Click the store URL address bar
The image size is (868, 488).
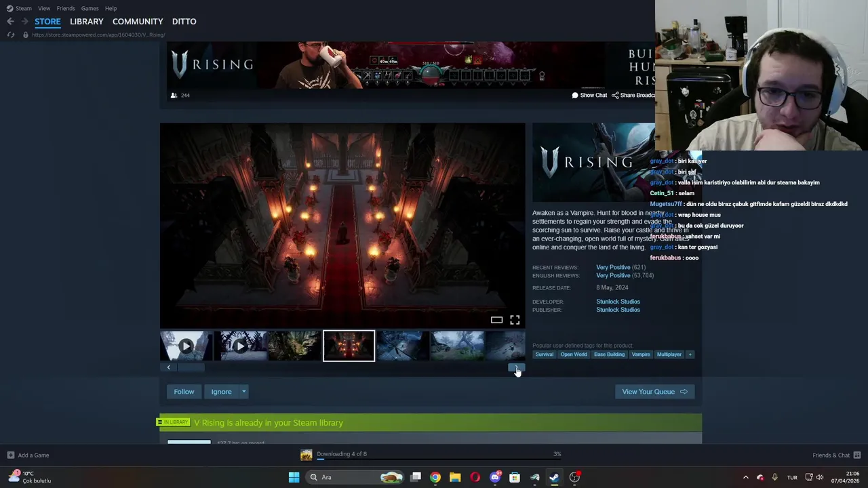coord(98,35)
